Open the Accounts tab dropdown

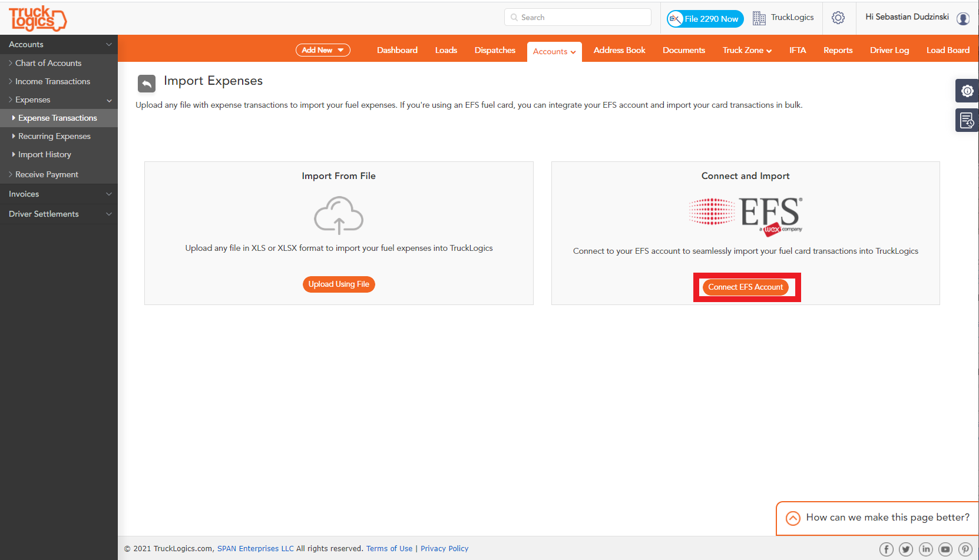click(554, 52)
